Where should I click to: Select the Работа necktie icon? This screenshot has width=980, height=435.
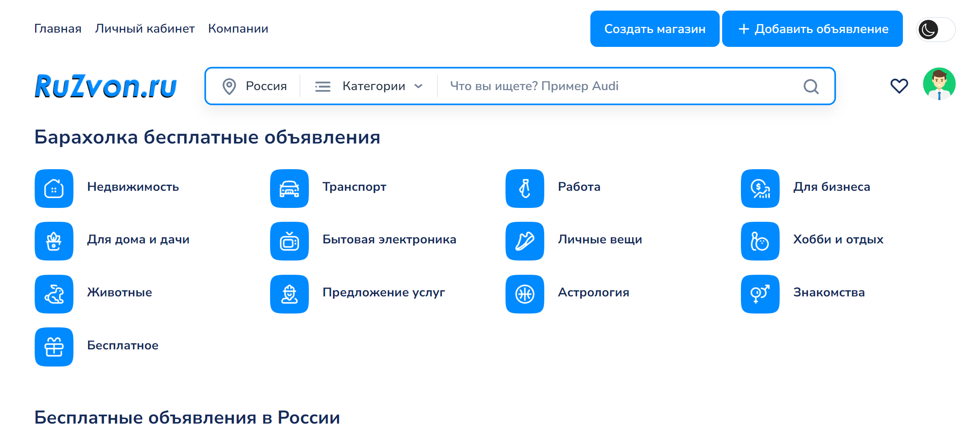pyautogui.click(x=525, y=188)
